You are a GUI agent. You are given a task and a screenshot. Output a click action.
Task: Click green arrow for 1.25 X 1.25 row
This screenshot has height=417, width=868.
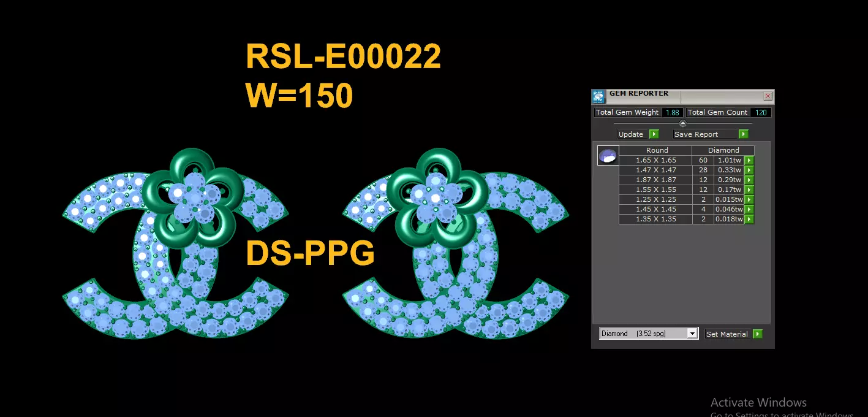click(749, 200)
